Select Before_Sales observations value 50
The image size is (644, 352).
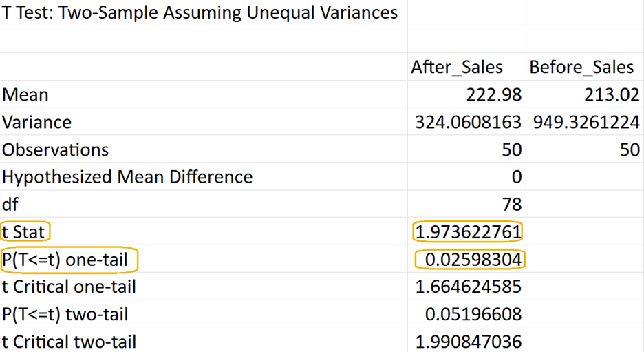(x=629, y=149)
